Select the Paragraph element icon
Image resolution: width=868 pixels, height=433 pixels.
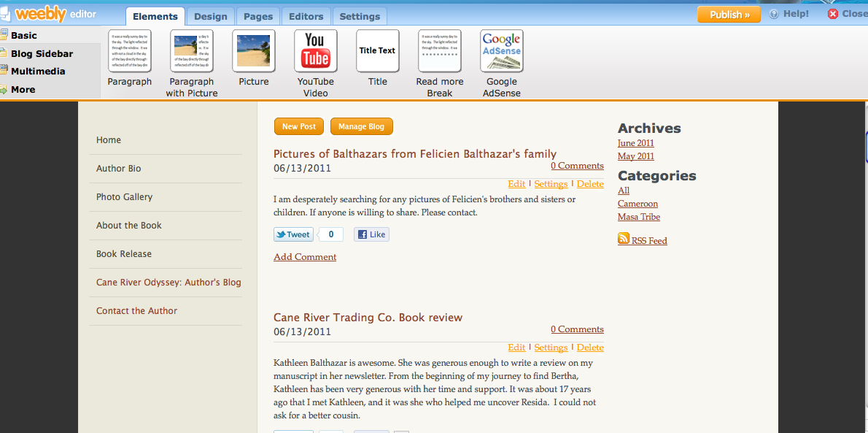129,51
